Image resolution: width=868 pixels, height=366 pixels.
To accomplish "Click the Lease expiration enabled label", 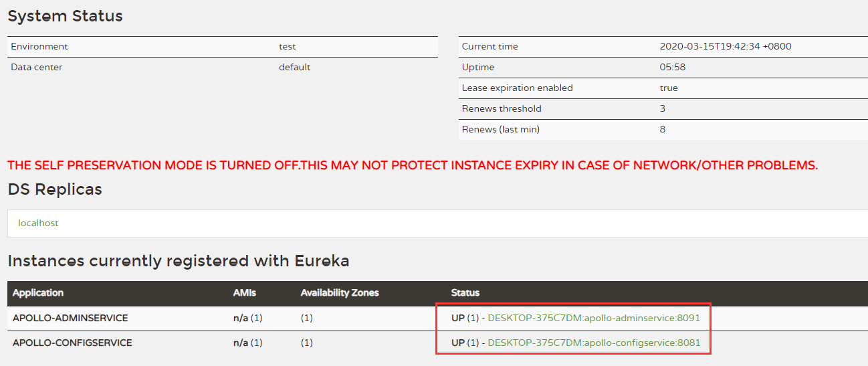I will click(x=517, y=88).
